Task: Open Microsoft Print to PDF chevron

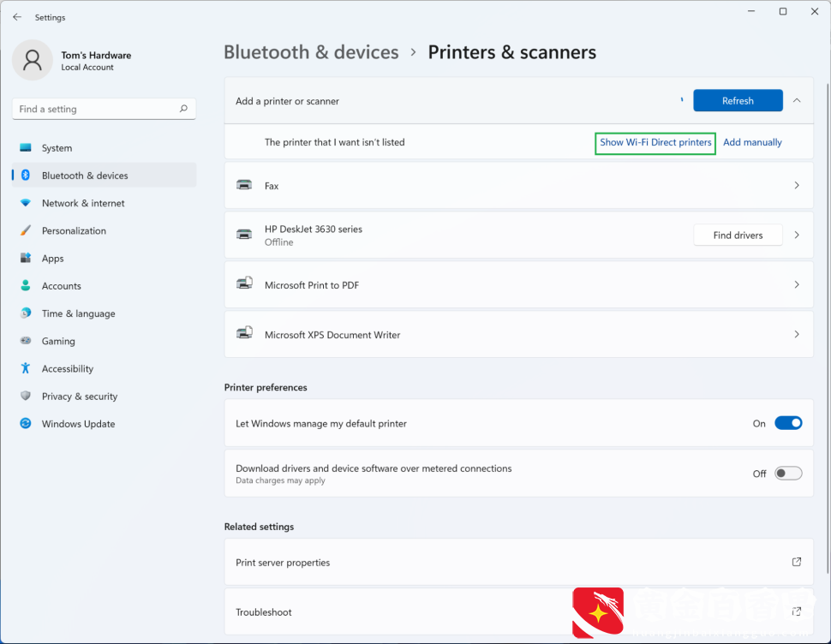Action: [797, 284]
